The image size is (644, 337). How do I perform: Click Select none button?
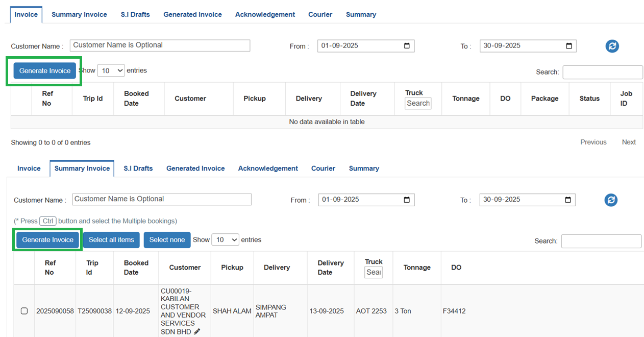pyautogui.click(x=167, y=239)
